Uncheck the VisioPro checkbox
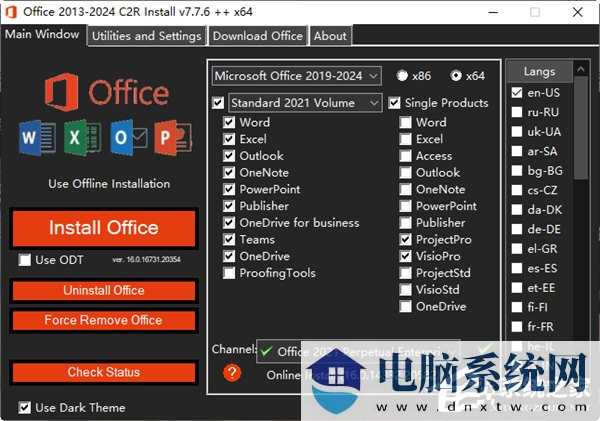 (406, 256)
